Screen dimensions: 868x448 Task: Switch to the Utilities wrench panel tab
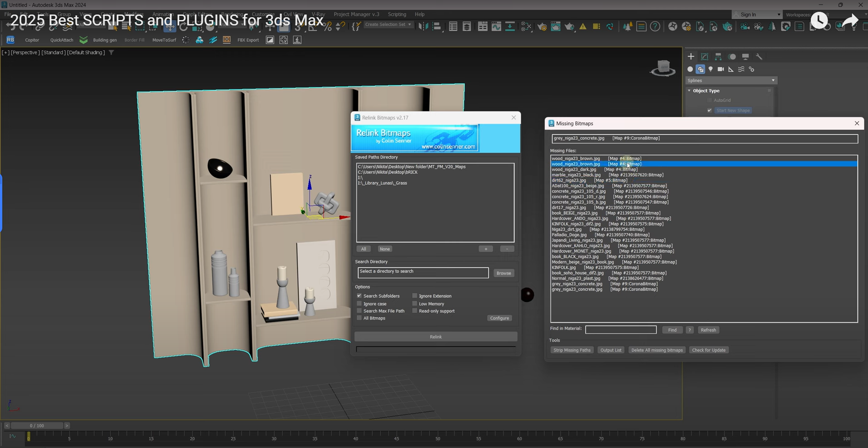(759, 57)
